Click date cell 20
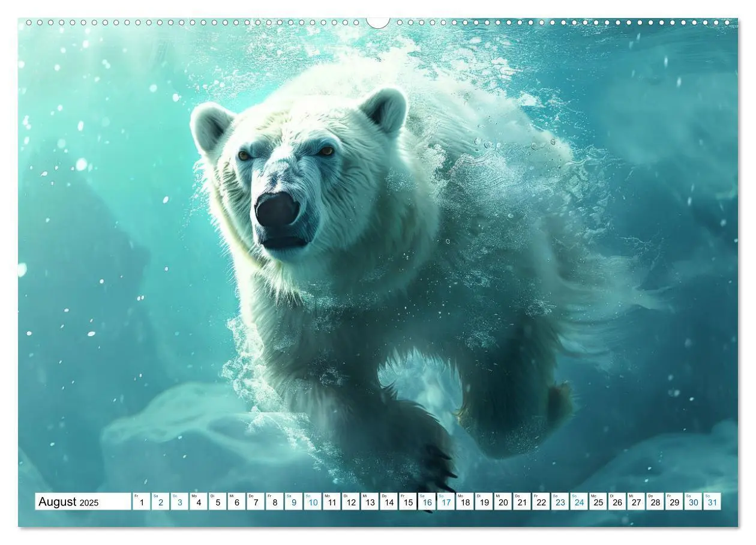Viewport: 756px width, 545px height. click(x=503, y=502)
